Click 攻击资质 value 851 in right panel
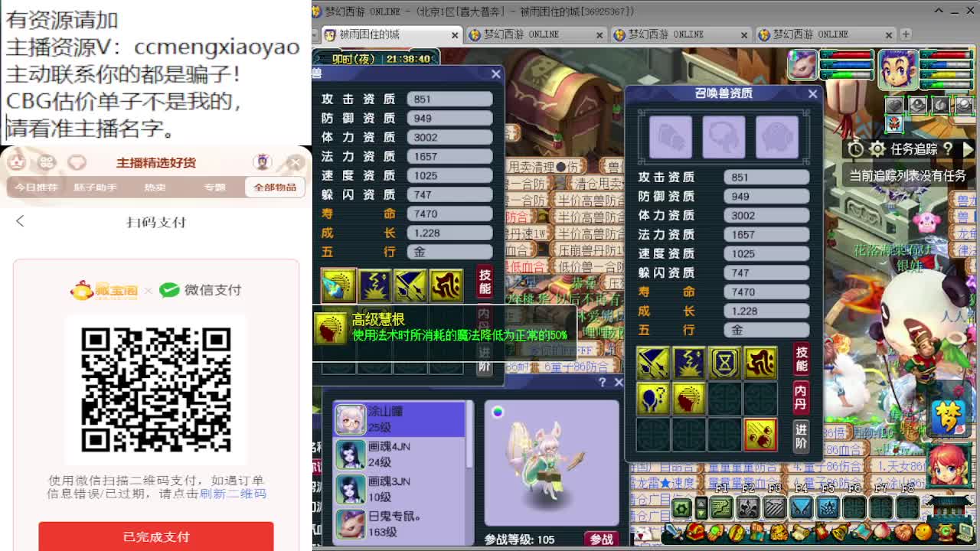980x551 pixels. 766,177
